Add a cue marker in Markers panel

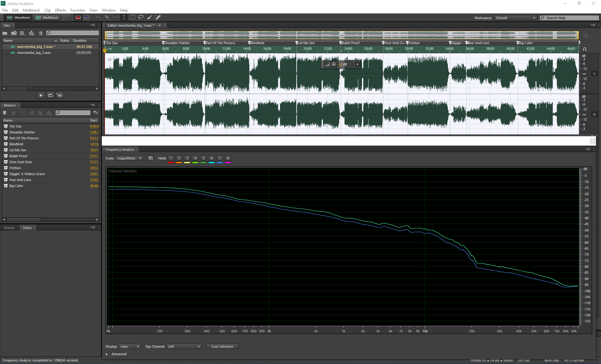[x=4, y=113]
